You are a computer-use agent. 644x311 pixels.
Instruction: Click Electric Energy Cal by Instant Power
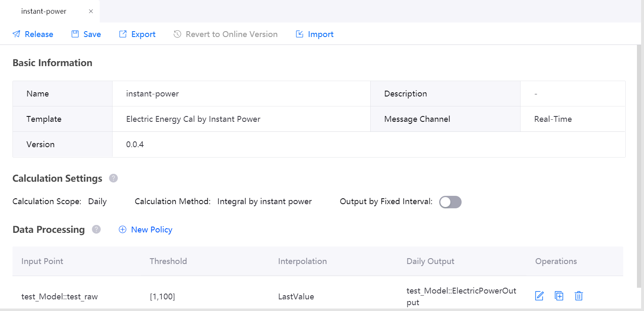(193, 119)
